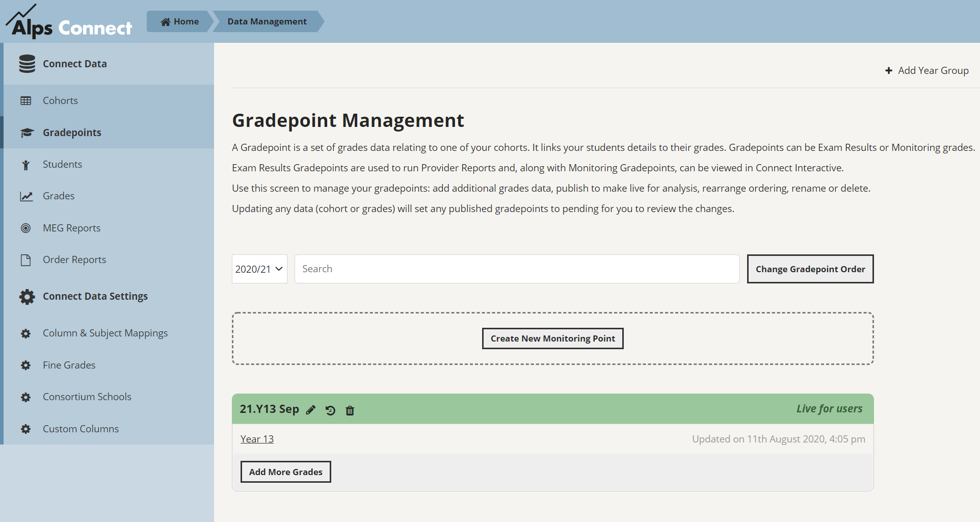
Task: Click Change Gradepoint Order button
Action: pos(810,269)
